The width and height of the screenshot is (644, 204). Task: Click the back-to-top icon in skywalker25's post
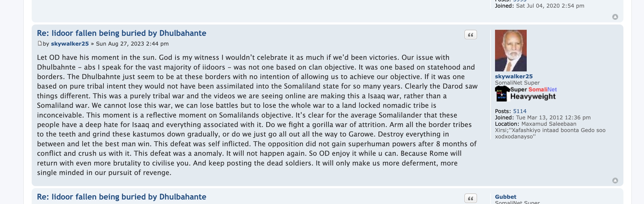coord(615,181)
